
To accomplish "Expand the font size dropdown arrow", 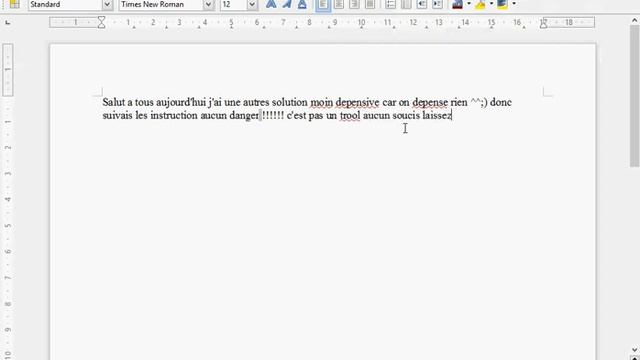I will point(253,4).
